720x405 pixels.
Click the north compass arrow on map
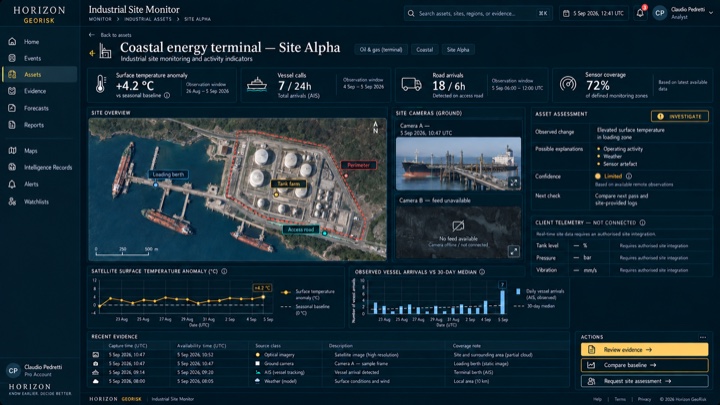376,127
